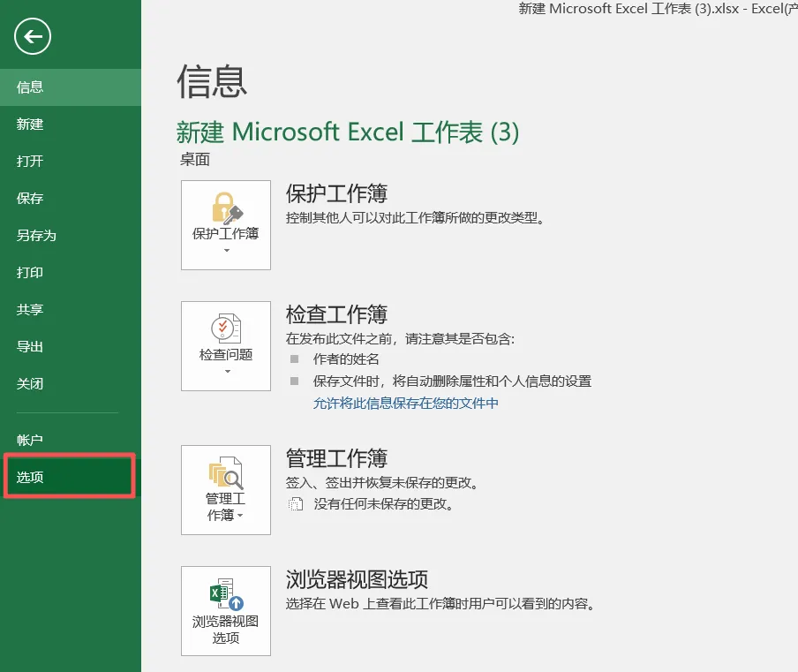Click the 浏览器视图选项 Excel icon
Screen dimensions: 798x672
pos(227,594)
